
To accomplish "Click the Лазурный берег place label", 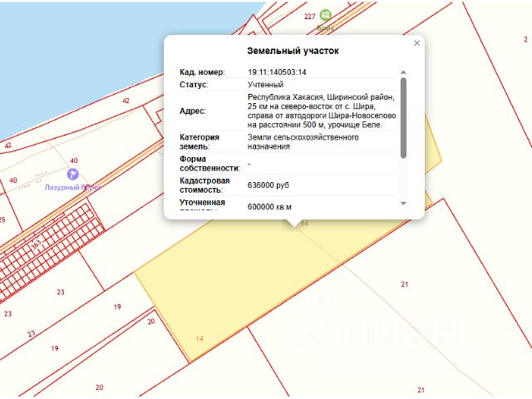I will point(72,187).
